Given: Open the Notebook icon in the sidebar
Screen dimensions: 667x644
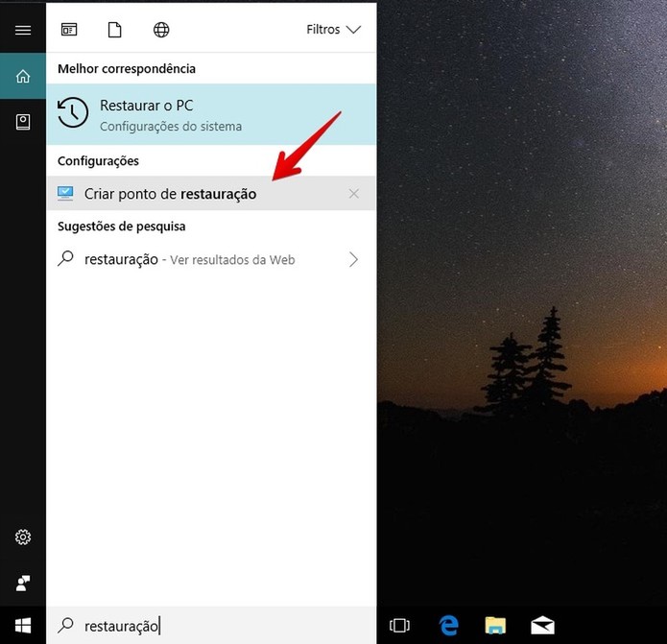Looking at the screenshot, I should (23, 122).
